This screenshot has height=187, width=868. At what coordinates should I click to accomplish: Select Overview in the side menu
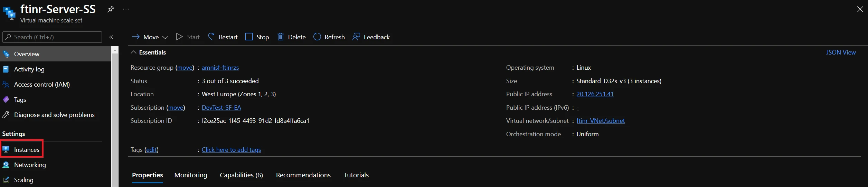56,54
